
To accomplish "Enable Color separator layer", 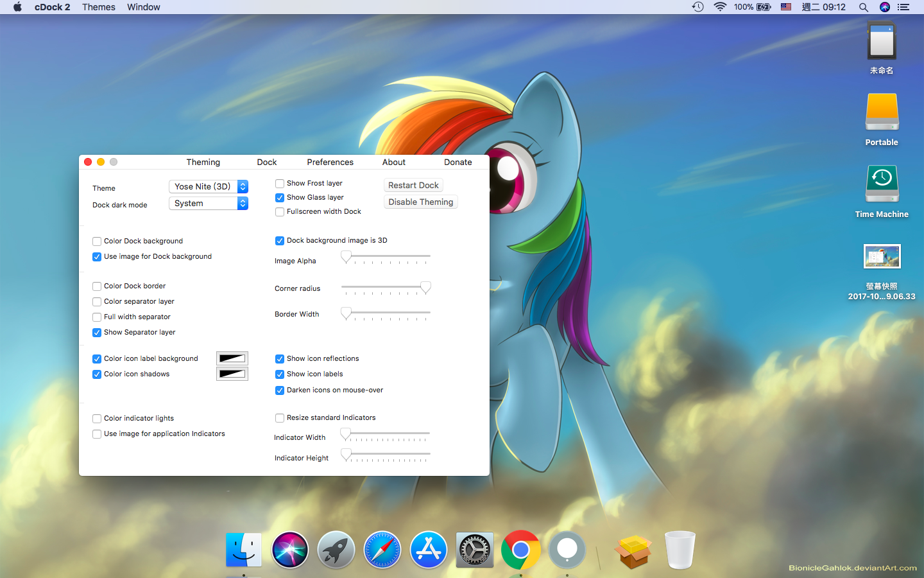I will 97,302.
